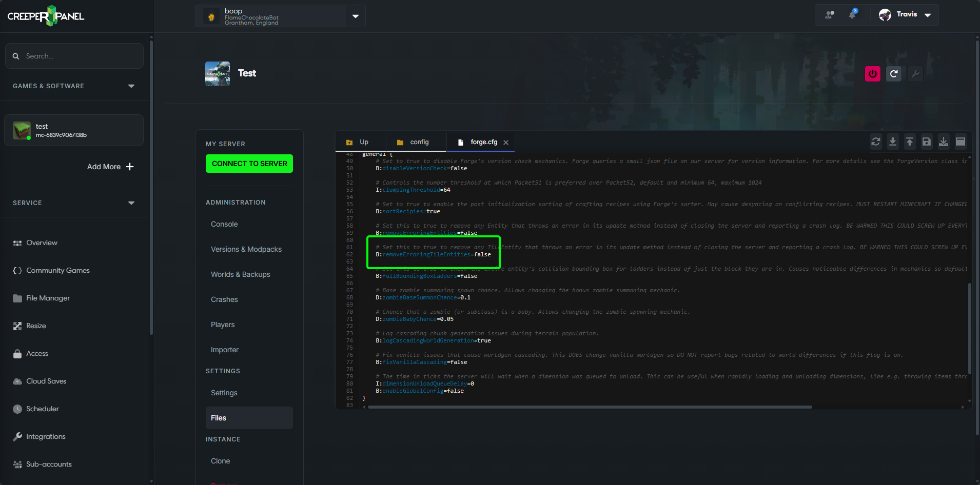Click the download file icon in editor toolbar
This screenshot has height=485, width=980.
click(x=893, y=142)
